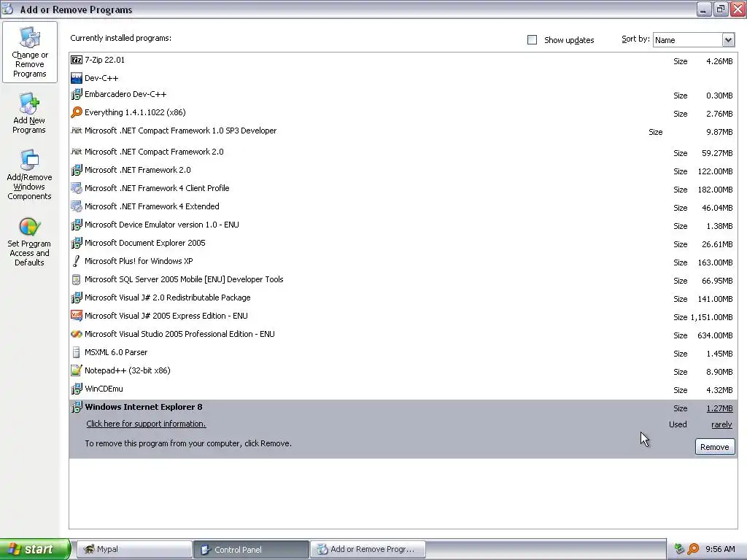Select Embarcadero Dev-C++ entry
This screenshot has width=747, height=560.
point(403,95)
